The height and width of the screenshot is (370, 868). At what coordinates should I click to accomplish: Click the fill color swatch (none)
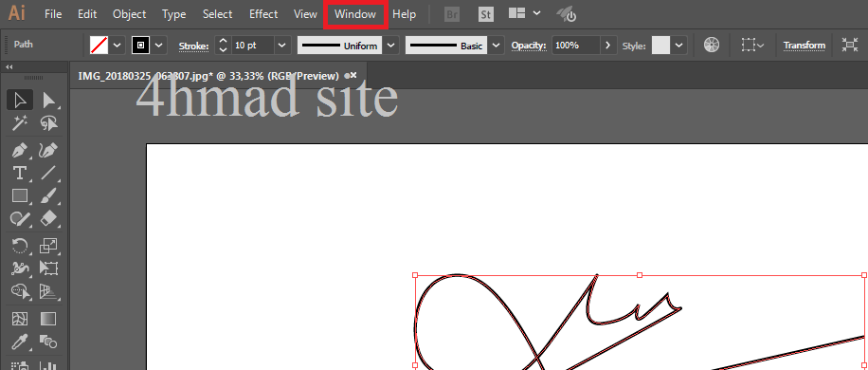tap(99, 46)
